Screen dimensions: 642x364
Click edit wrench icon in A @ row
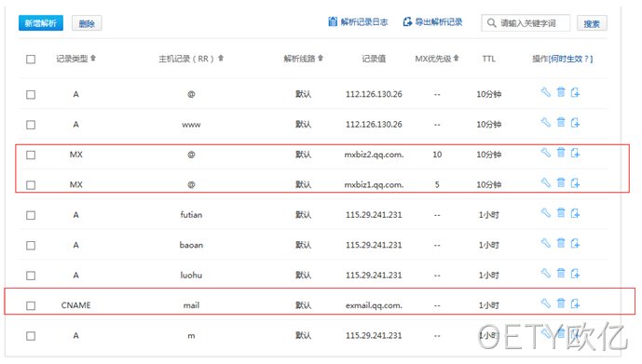pos(546,92)
